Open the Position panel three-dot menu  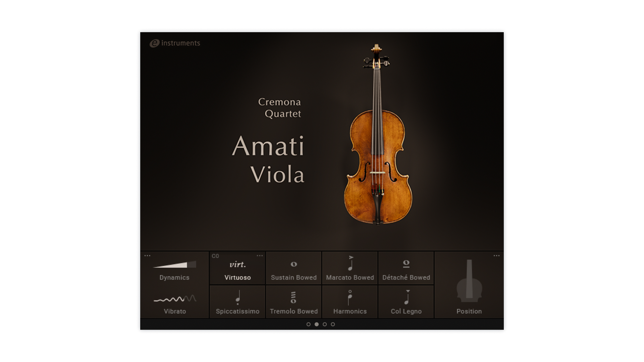tap(497, 256)
